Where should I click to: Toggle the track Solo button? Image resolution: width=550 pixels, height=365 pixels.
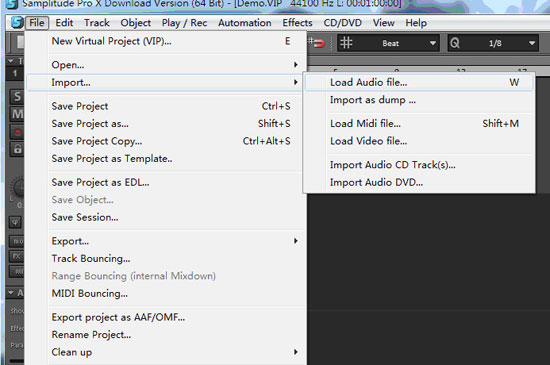17,96
